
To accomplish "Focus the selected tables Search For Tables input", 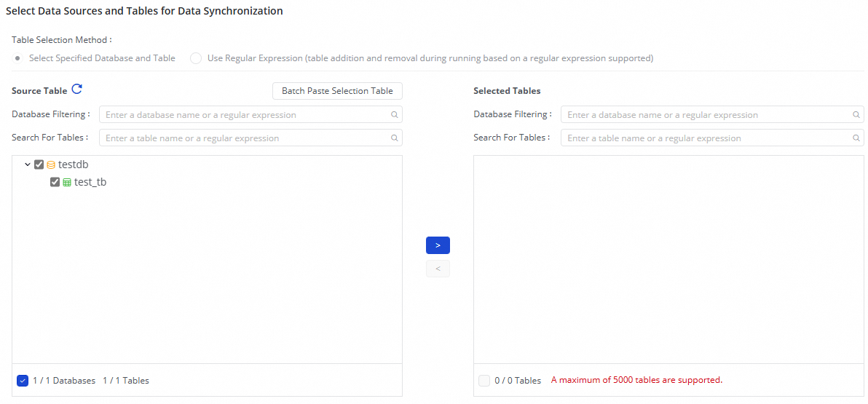I will (706, 138).
